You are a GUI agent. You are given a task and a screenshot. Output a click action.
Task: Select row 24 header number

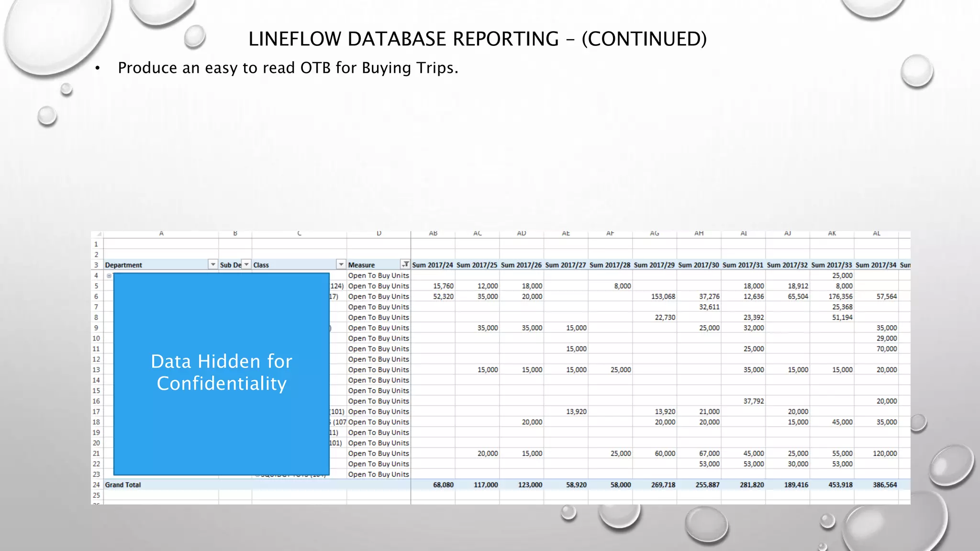(96, 485)
